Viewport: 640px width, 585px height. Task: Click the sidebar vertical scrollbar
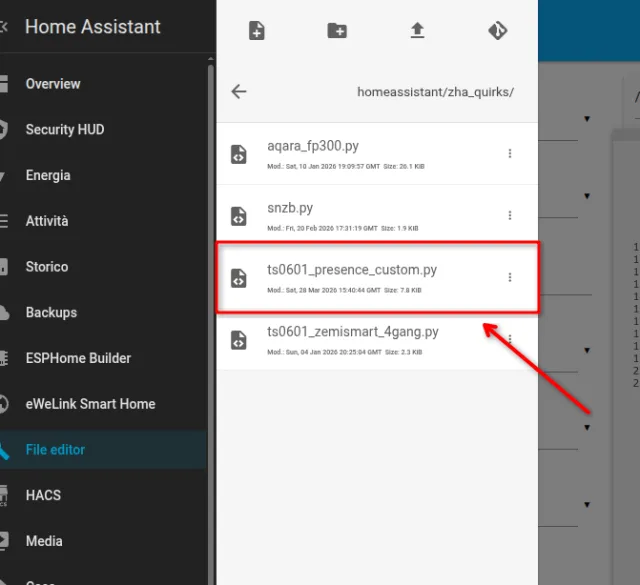(x=211, y=323)
